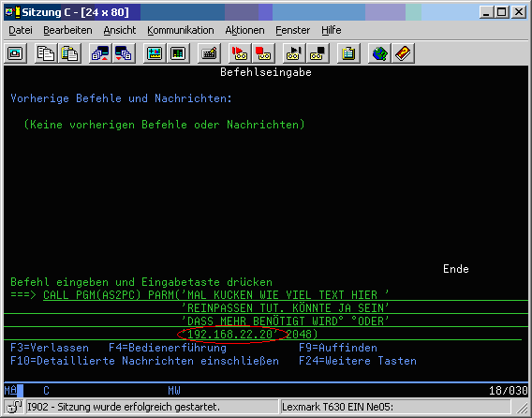This screenshot has width=532, height=418.
Task: Start macro recording with the Record icon
Action: point(240,53)
